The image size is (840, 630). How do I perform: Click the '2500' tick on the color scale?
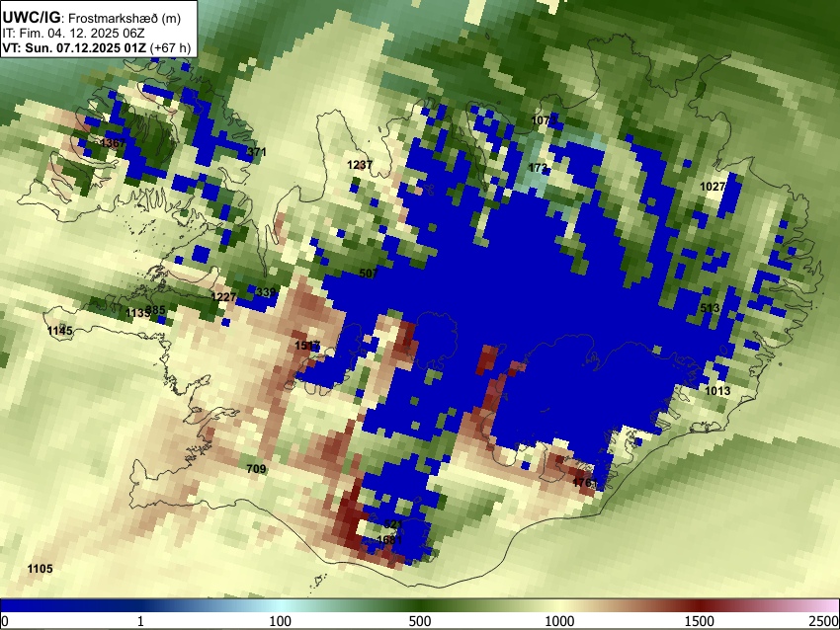coord(824,621)
